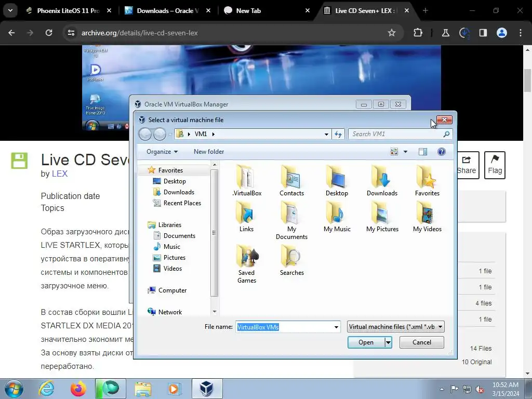Screen dimensions: 532x399
Task: Open Chrome three-dot menu
Action: pos(521,33)
